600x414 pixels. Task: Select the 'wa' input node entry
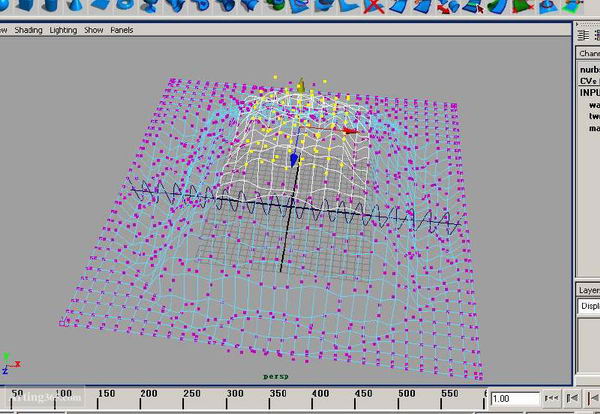pos(594,105)
